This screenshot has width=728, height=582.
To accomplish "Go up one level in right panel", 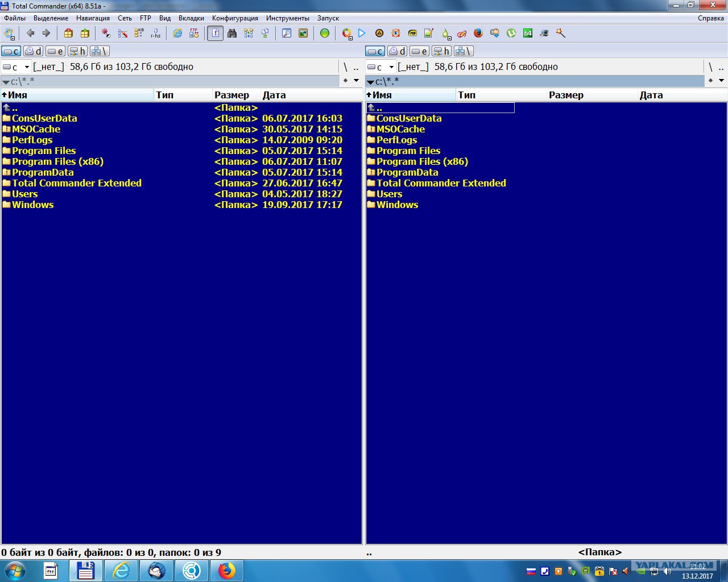I will (x=721, y=67).
